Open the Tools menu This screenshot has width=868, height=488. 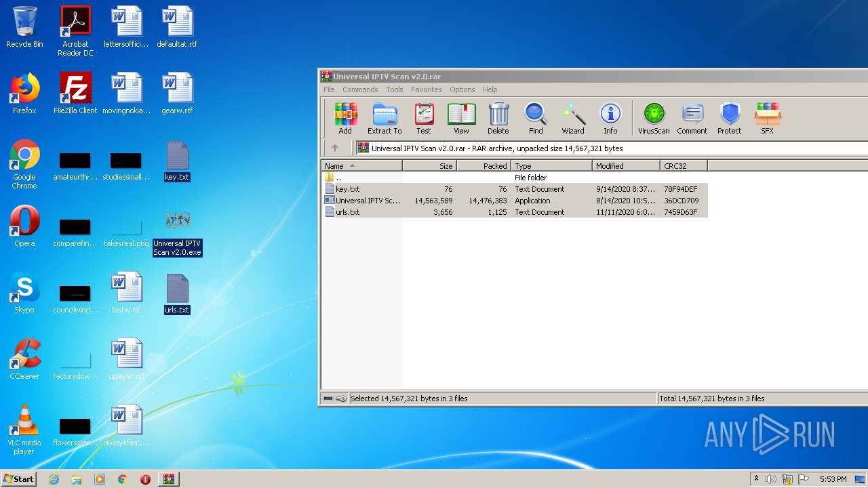(395, 89)
